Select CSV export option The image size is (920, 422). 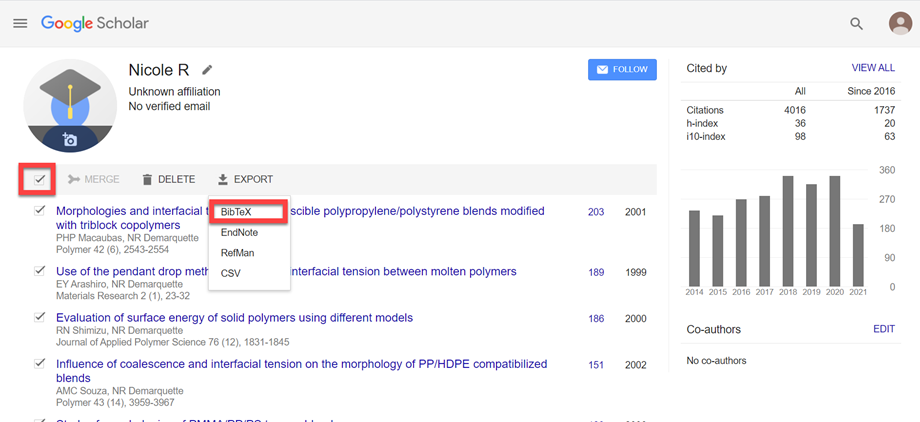point(230,273)
